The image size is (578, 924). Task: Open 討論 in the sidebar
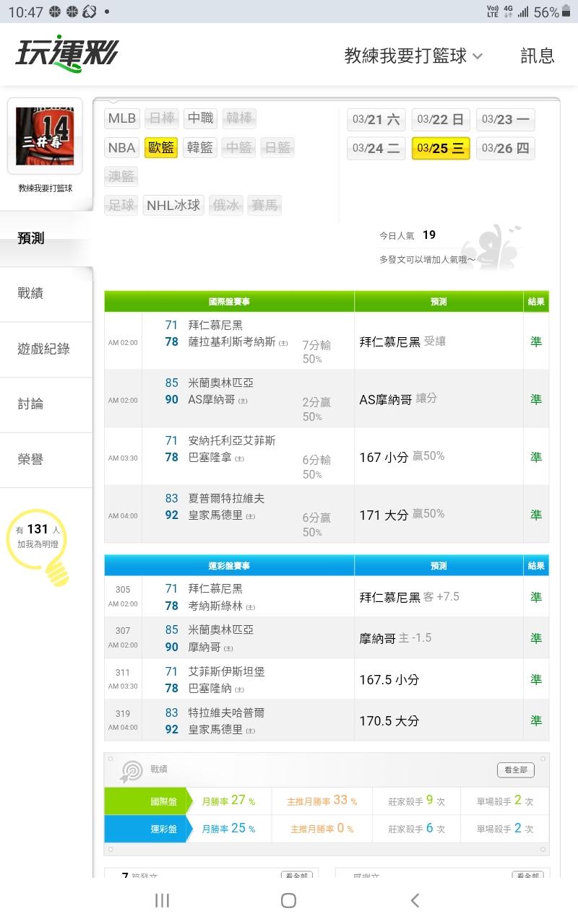(x=30, y=404)
